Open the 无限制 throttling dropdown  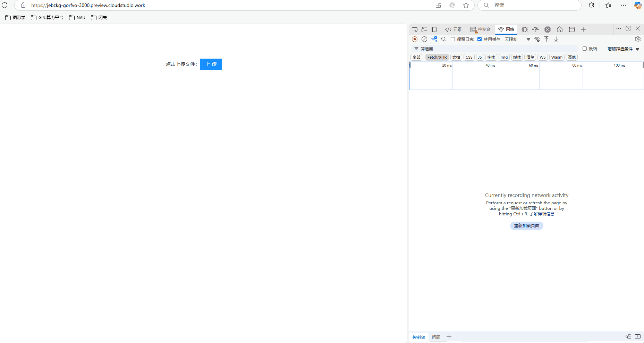pyautogui.click(x=517, y=39)
